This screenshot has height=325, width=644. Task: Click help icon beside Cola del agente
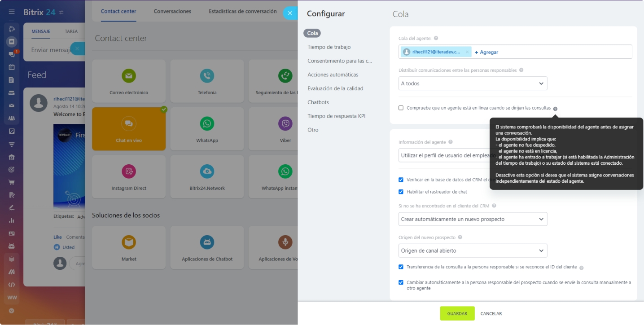tap(436, 39)
